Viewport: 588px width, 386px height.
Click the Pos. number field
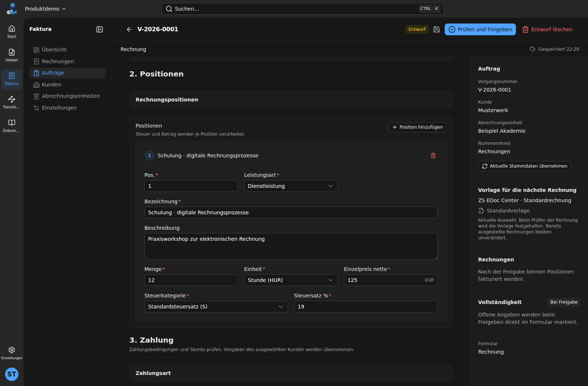191,186
